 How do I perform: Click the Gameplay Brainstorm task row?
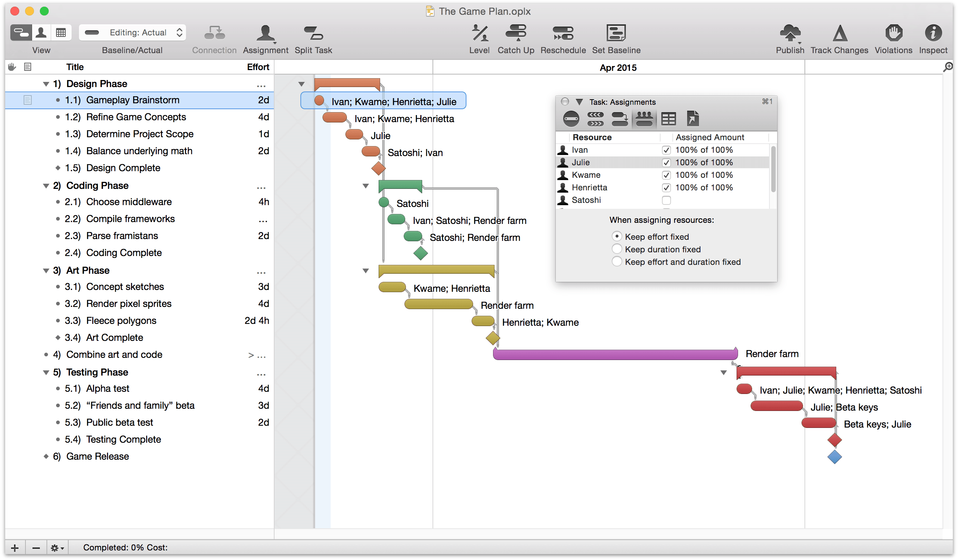[x=133, y=100]
